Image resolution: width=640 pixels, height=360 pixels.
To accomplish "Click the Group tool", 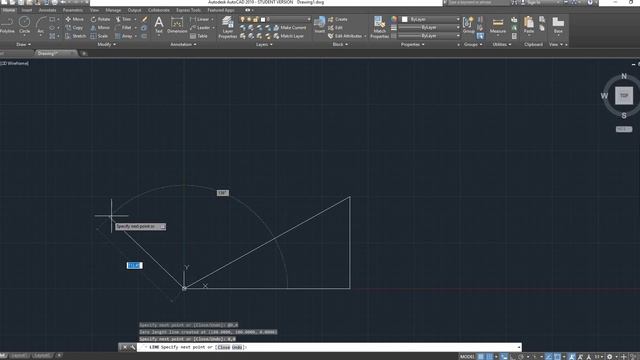I will tap(468, 24).
